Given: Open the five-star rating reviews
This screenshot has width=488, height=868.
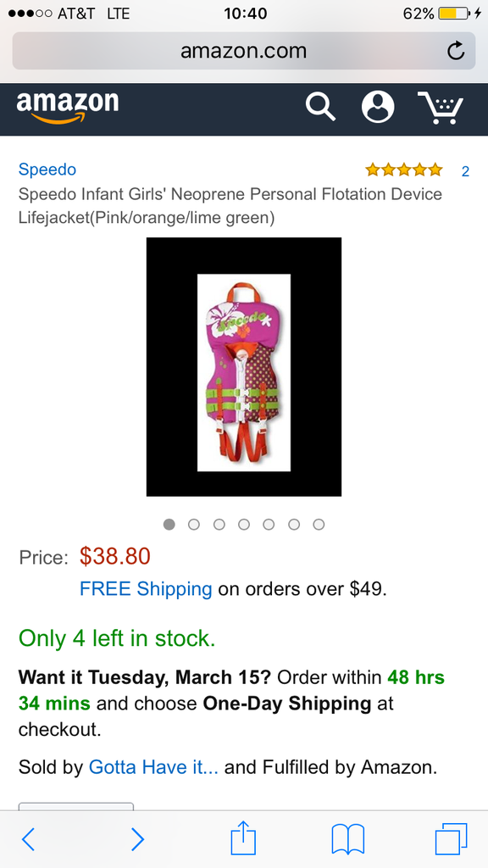Looking at the screenshot, I should tap(404, 170).
